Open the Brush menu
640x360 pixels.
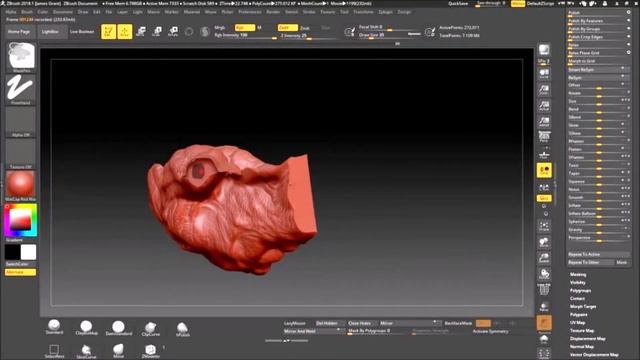click(x=27, y=12)
